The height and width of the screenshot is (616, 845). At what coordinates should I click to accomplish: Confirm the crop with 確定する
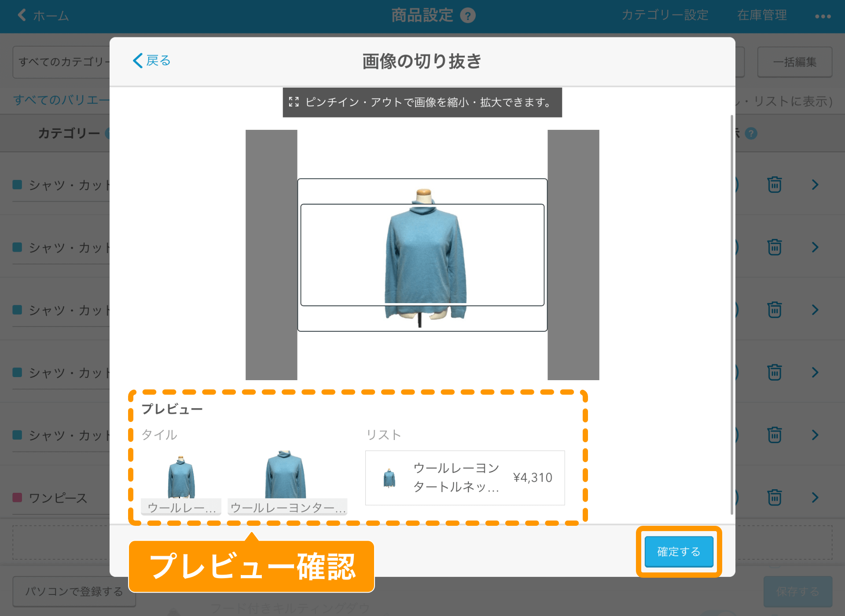(679, 551)
